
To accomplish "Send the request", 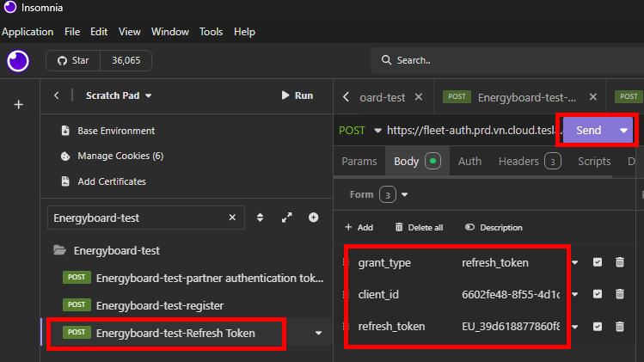I will tap(589, 130).
